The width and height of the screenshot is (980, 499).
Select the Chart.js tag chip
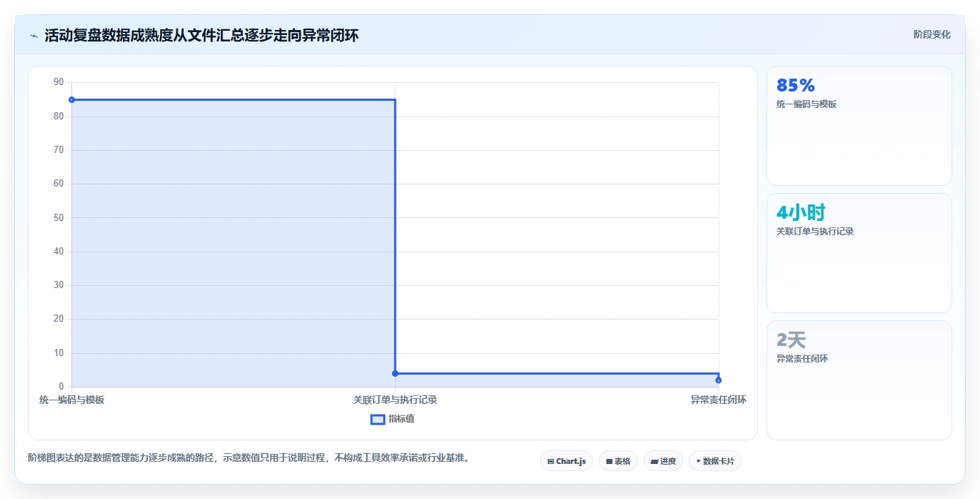566,461
